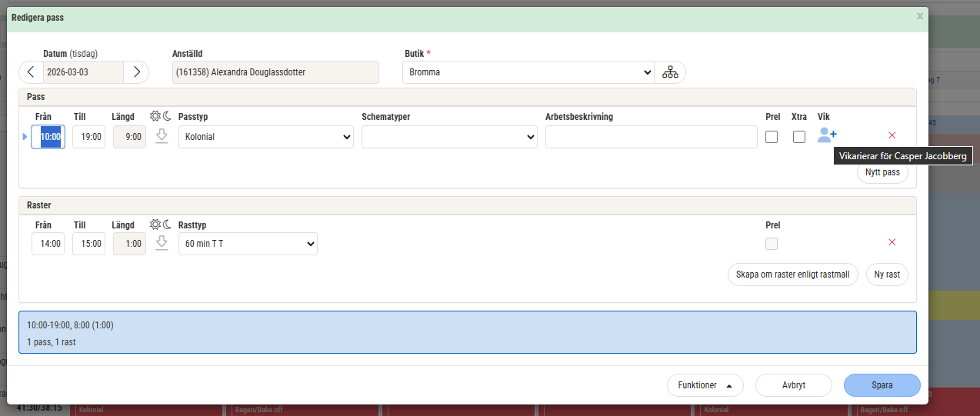Click download arrow icon in Pass row
The image size is (980, 416).
click(x=162, y=136)
